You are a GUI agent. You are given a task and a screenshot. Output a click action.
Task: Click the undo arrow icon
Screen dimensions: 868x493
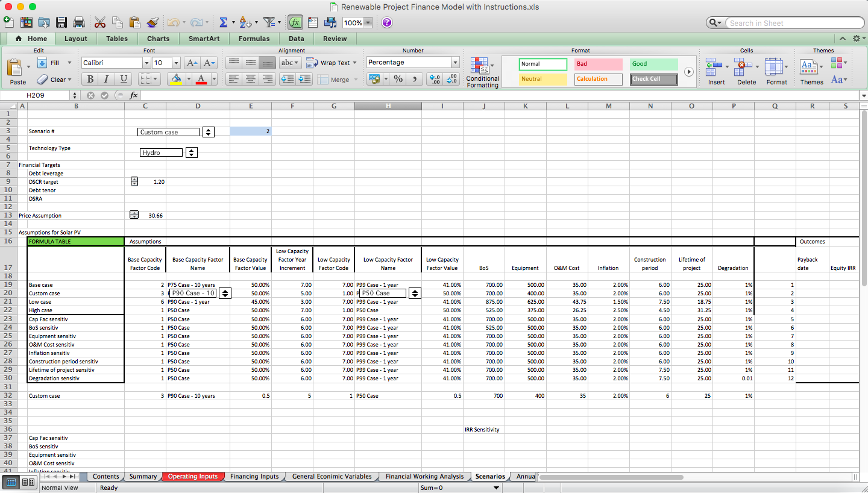pyautogui.click(x=173, y=22)
